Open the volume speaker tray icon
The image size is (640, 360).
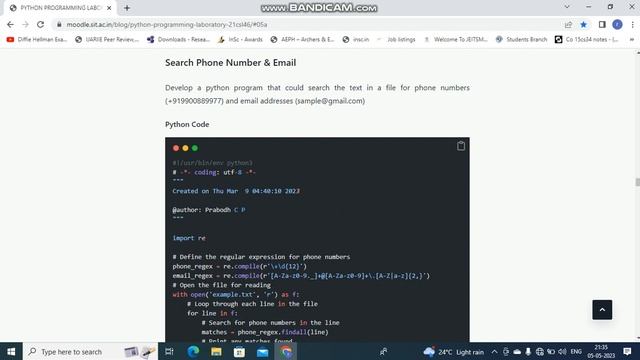562,351
